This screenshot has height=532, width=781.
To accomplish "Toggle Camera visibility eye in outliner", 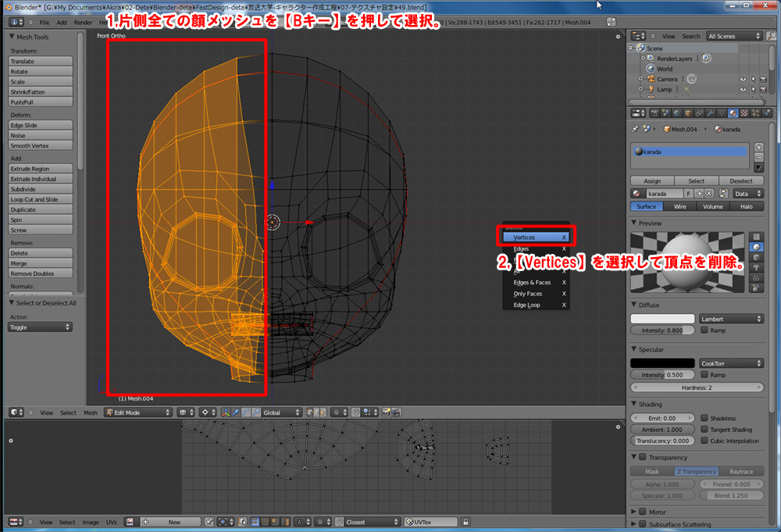I will click(743, 79).
